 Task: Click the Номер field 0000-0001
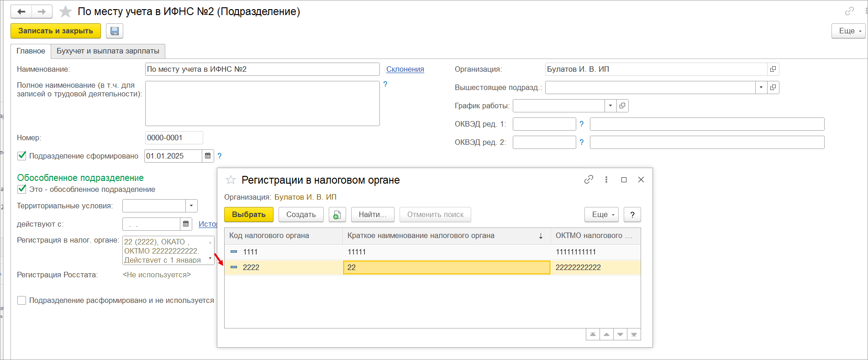coord(174,138)
